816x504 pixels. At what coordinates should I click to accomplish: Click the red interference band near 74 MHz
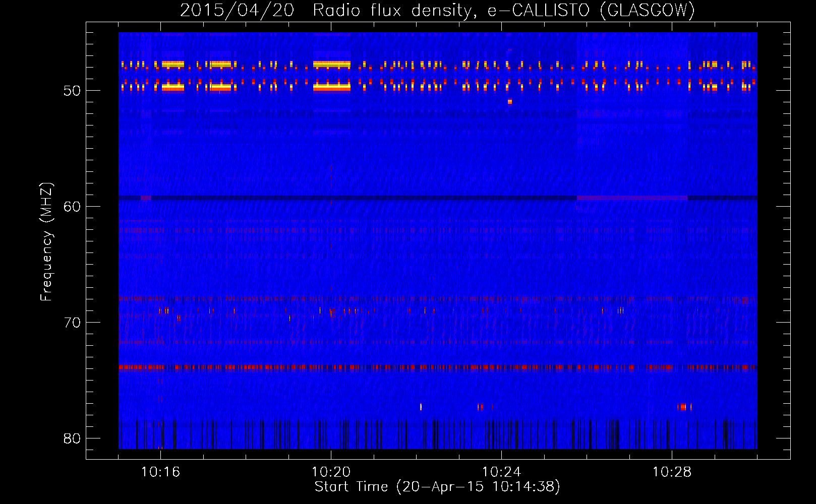[x=438, y=367]
